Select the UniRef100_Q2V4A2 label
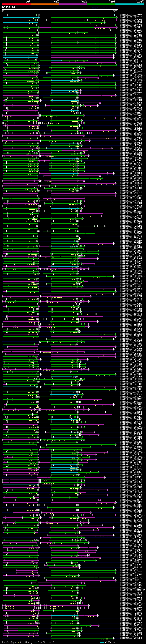Viewport: 146px width, 644px height. pos(131,35)
